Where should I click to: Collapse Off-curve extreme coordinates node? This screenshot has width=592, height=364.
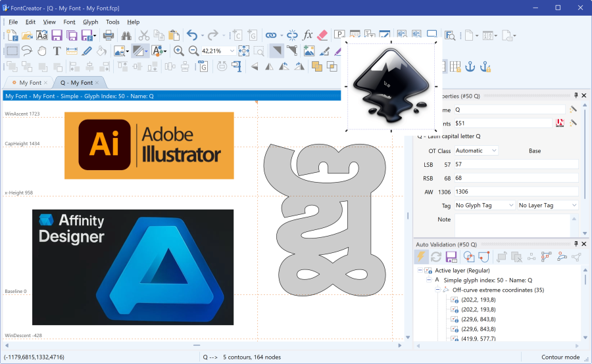coord(437,290)
